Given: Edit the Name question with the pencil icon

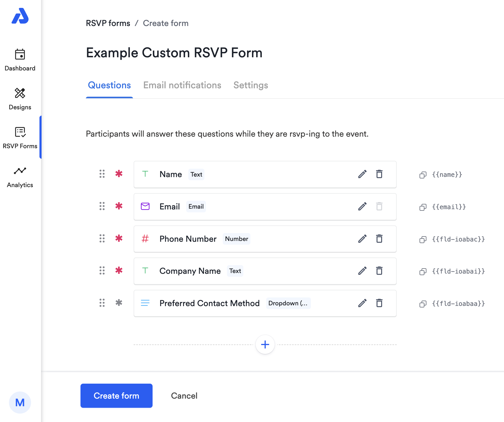Looking at the screenshot, I should pyautogui.click(x=362, y=174).
